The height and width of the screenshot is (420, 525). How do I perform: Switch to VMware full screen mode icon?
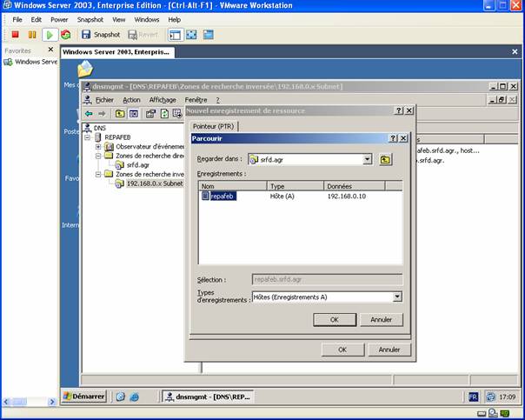pyautogui.click(x=191, y=35)
